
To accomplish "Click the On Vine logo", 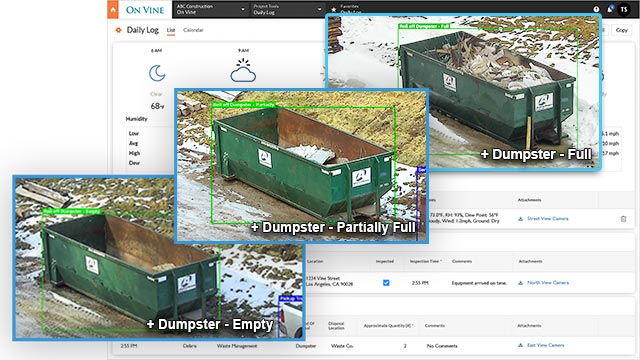I will [x=145, y=10].
